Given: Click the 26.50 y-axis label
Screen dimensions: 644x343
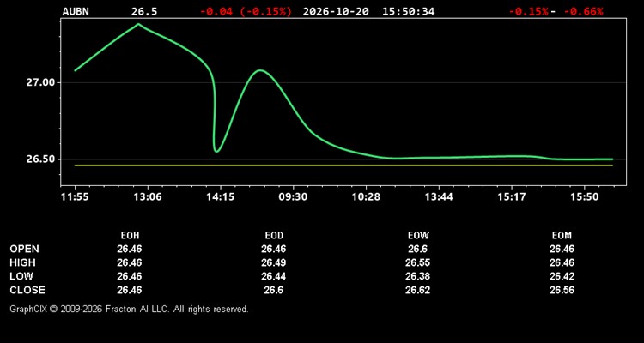Looking at the screenshot, I should 40,159.
